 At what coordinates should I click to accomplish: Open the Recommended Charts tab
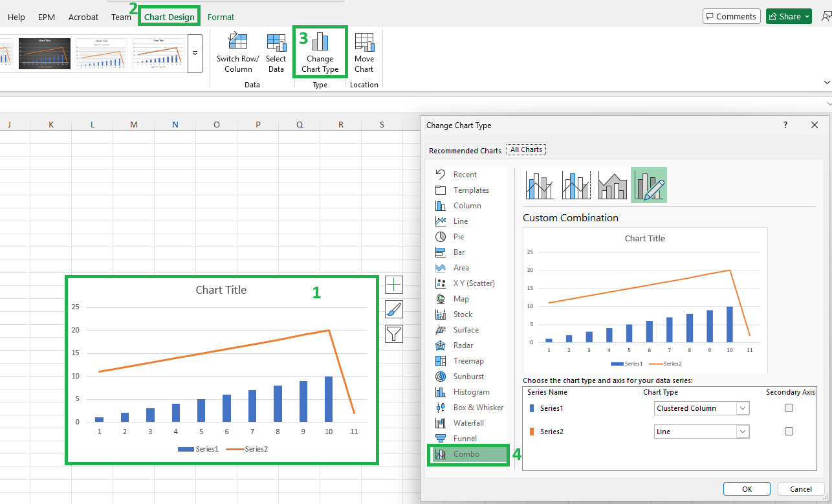[x=465, y=151]
